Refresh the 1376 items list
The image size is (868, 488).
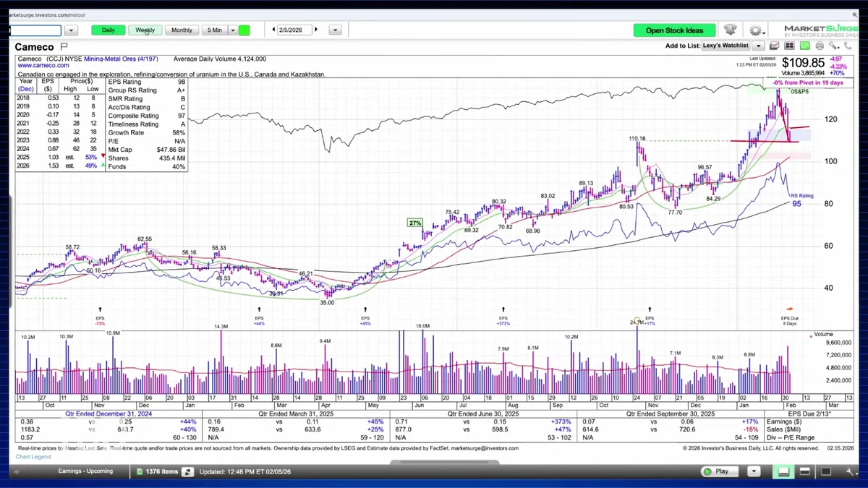187,471
